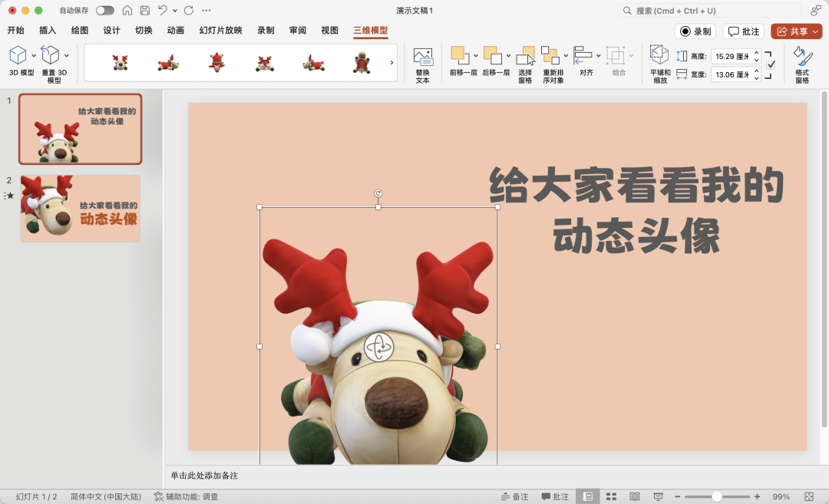This screenshot has height=504, width=829.
Task: Click the 重新排序对象 icon
Action: click(550, 55)
